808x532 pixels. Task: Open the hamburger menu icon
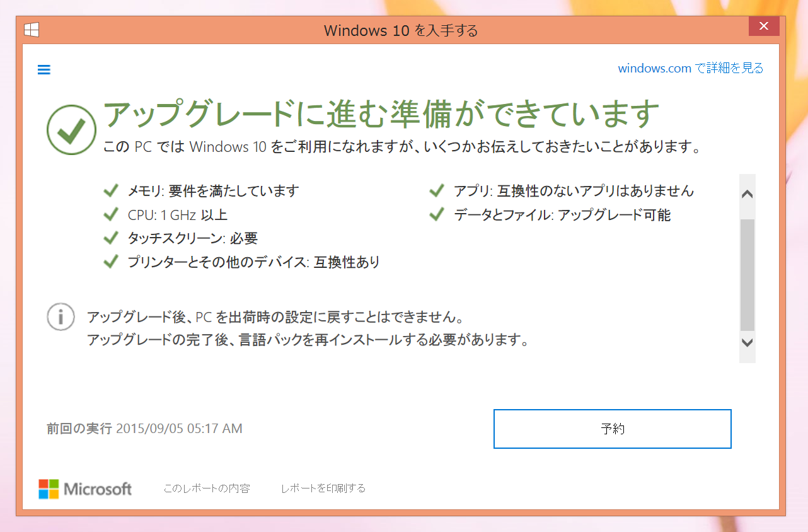coord(44,69)
